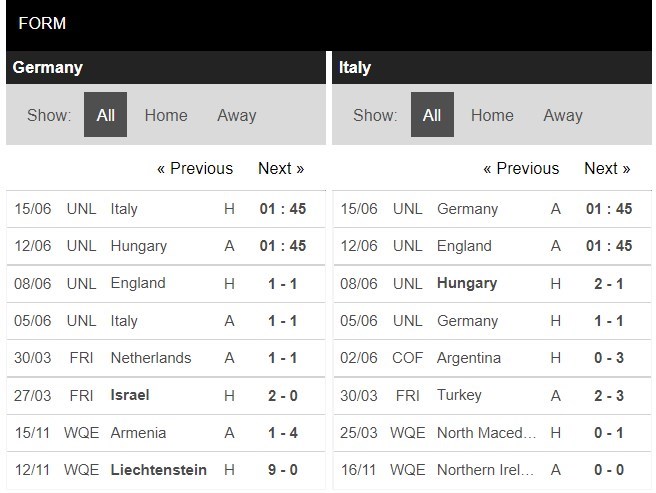
Task: Click Israel in Germany's results
Action: 130,395
